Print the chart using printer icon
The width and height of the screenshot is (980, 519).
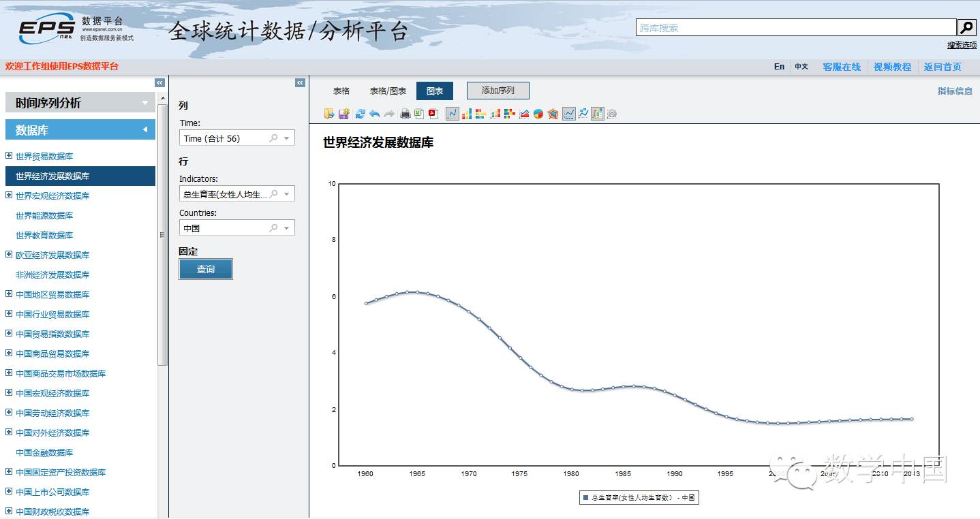tap(405, 114)
